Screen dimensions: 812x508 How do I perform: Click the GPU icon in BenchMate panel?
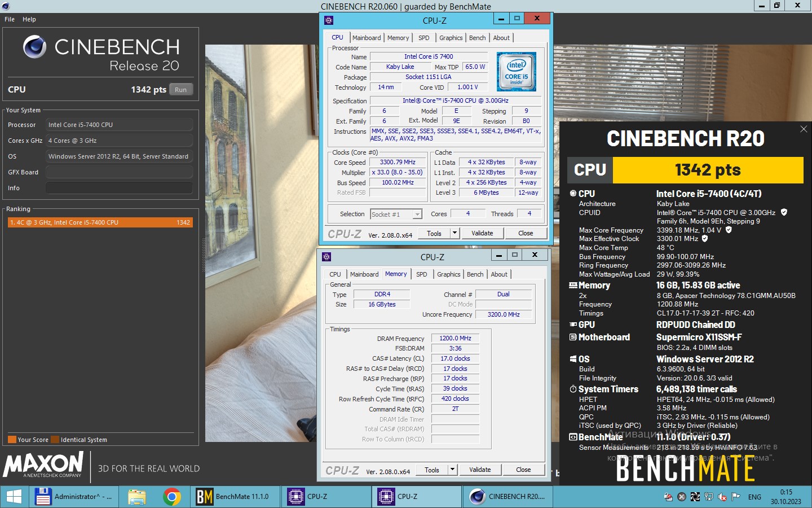[x=573, y=325]
